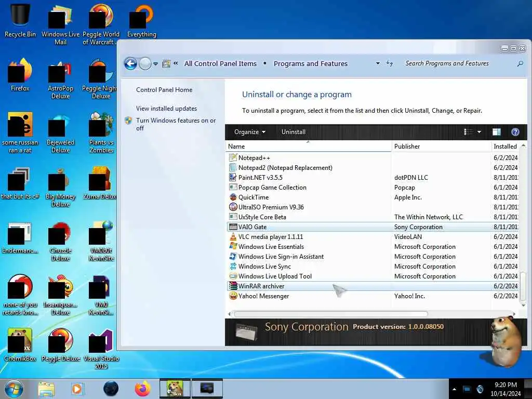Screen dimensions: 532x399
Task: Select Yahoo! Messenger row
Action: pos(373,296)
